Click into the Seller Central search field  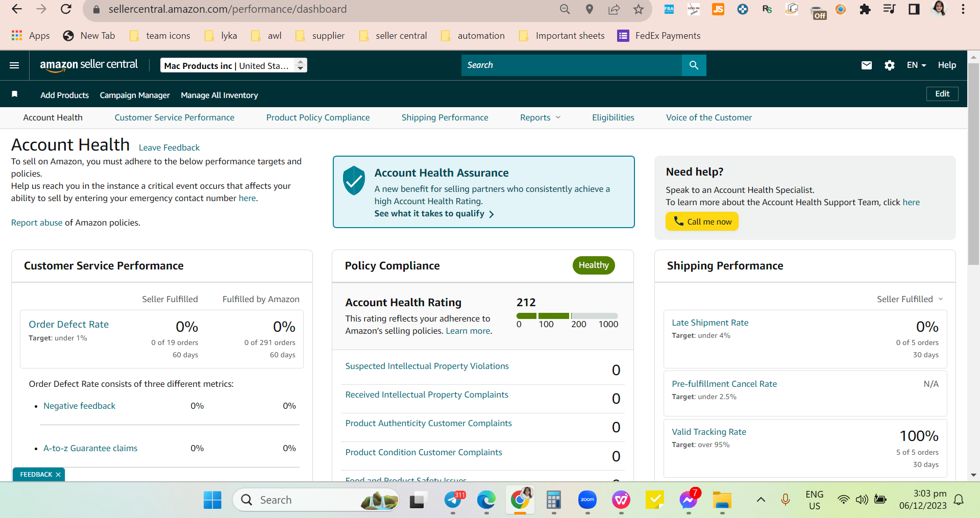(572, 65)
